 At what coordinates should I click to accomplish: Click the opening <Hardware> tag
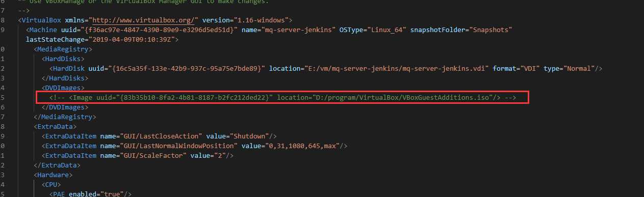point(53,175)
